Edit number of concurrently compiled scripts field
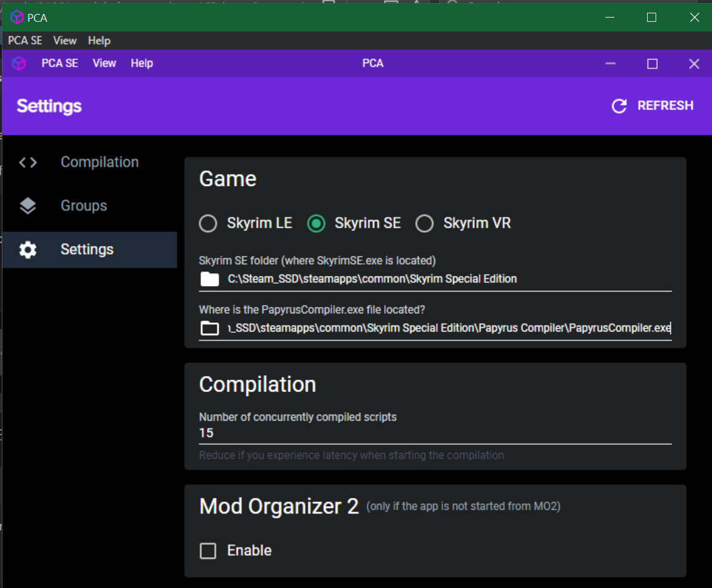This screenshot has width=712, height=588. [435, 433]
